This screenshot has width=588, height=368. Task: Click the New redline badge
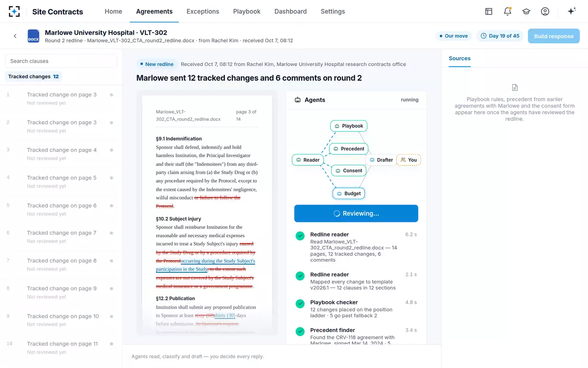(157, 64)
